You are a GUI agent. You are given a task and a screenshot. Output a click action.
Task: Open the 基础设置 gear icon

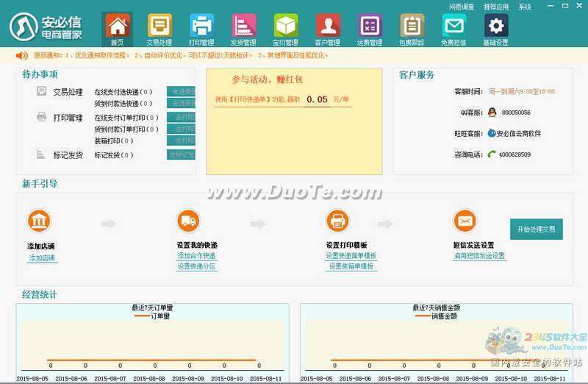(495, 26)
